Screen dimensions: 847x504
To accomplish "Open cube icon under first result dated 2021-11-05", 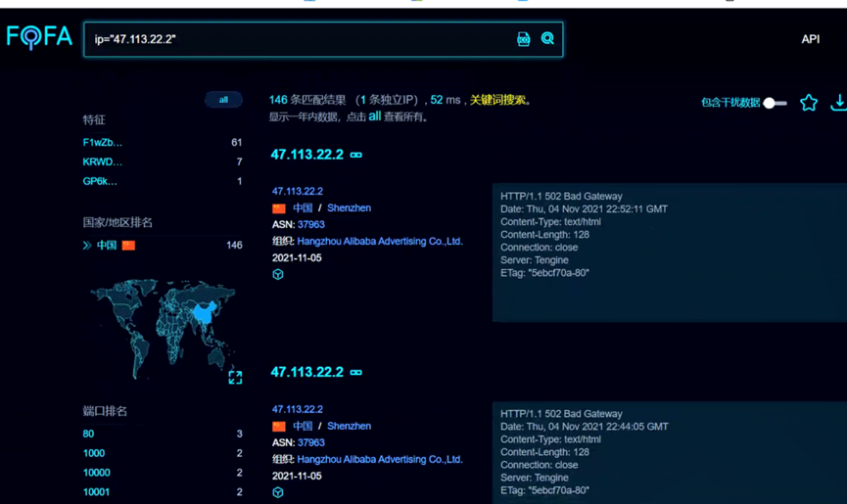I will (x=278, y=274).
